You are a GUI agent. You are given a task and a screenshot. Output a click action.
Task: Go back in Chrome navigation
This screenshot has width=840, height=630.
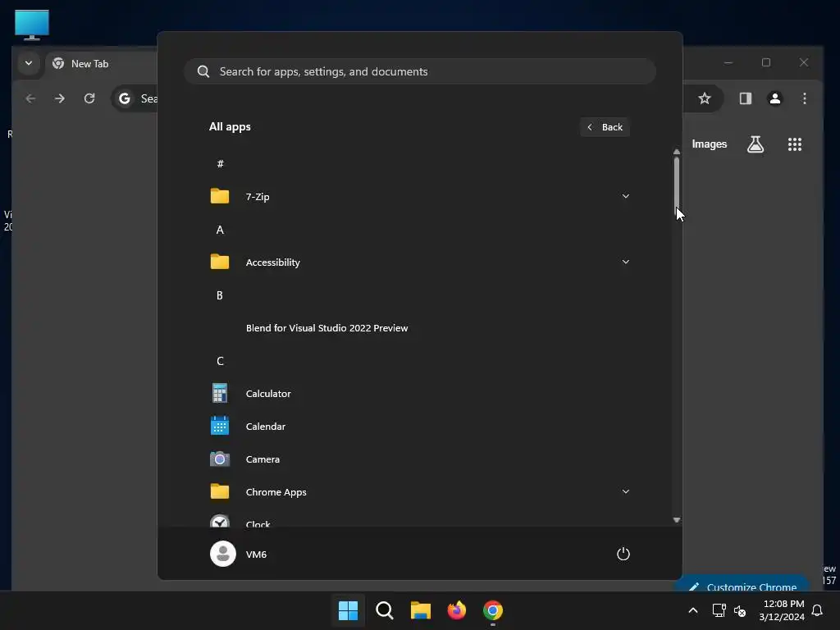tap(30, 98)
